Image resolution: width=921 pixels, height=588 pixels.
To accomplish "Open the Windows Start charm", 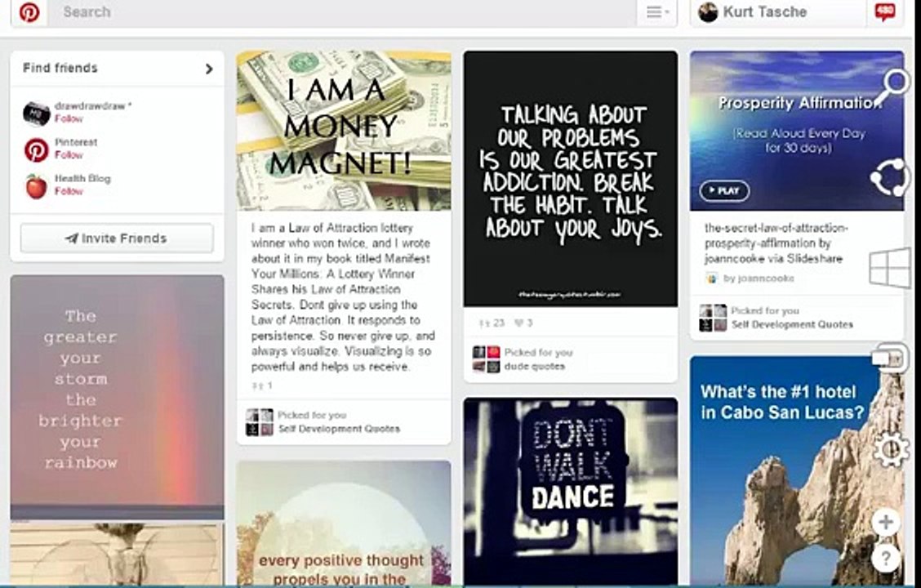I will click(x=890, y=268).
